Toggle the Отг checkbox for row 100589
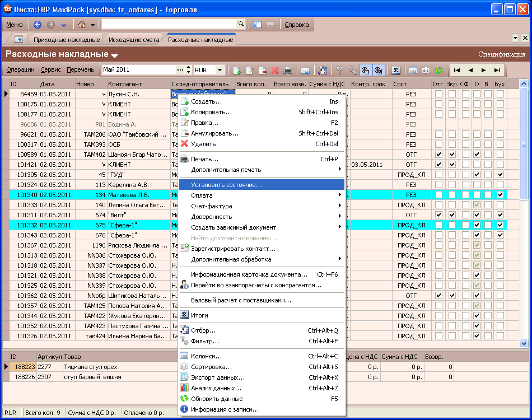532x420 pixels. pyautogui.click(x=438, y=154)
